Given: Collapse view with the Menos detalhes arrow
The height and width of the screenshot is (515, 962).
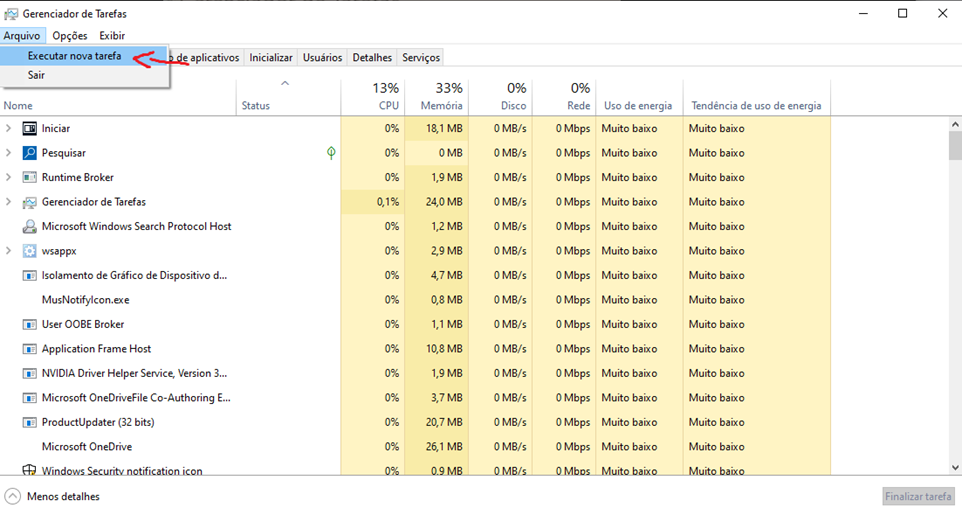Looking at the screenshot, I should (x=12, y=496).
